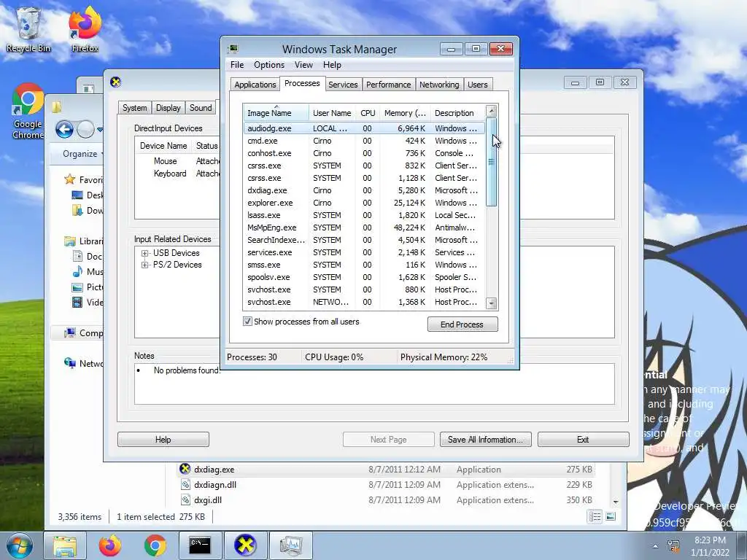The width and height of the screenshot is (747, 560).
Task: Open Explorer recent pages dropdown arrow
Action: [x=99, y=129]
